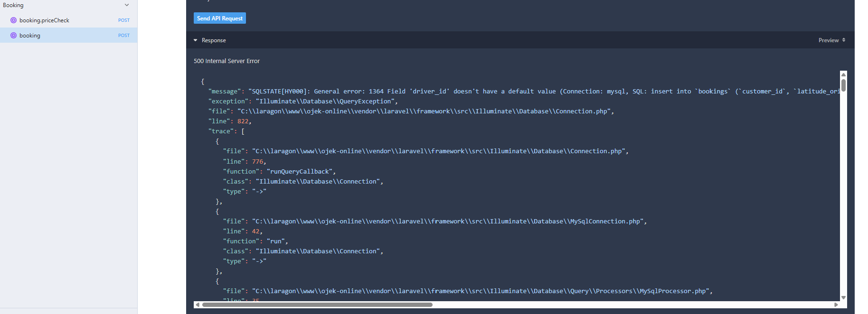Click vertical scrollbar up arrow in response

[843, 74]
